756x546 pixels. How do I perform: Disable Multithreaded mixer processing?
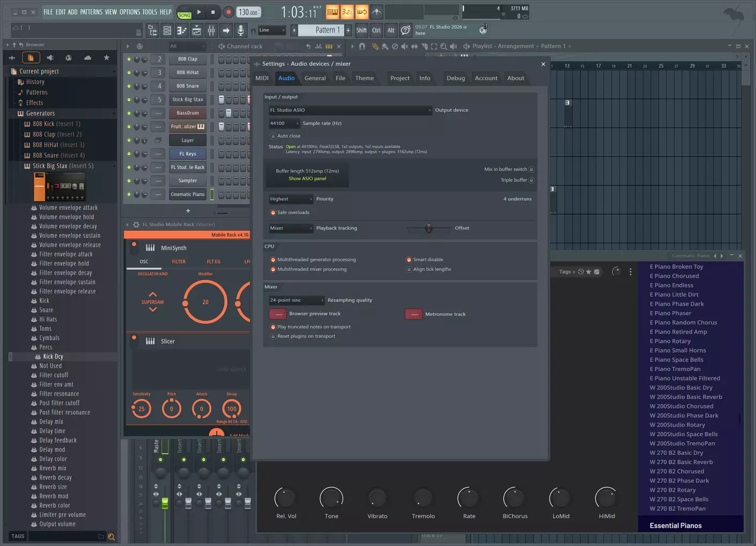click(273, 269)
